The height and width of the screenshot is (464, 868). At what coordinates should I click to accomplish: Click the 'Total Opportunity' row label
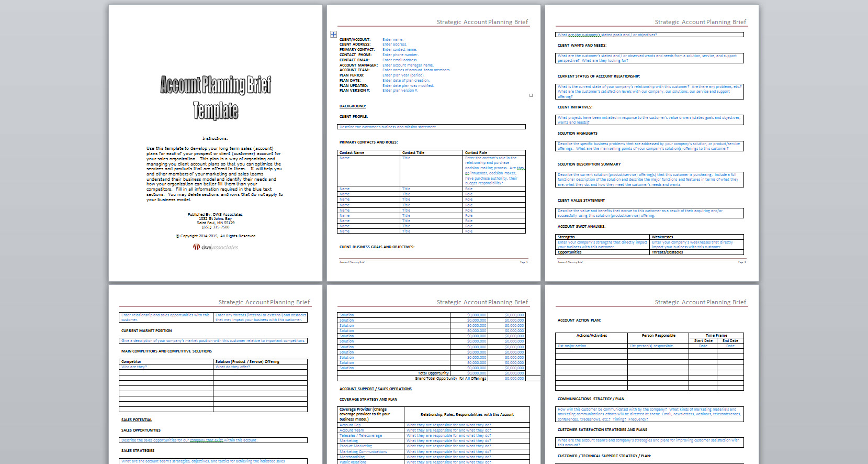(433, 373)
